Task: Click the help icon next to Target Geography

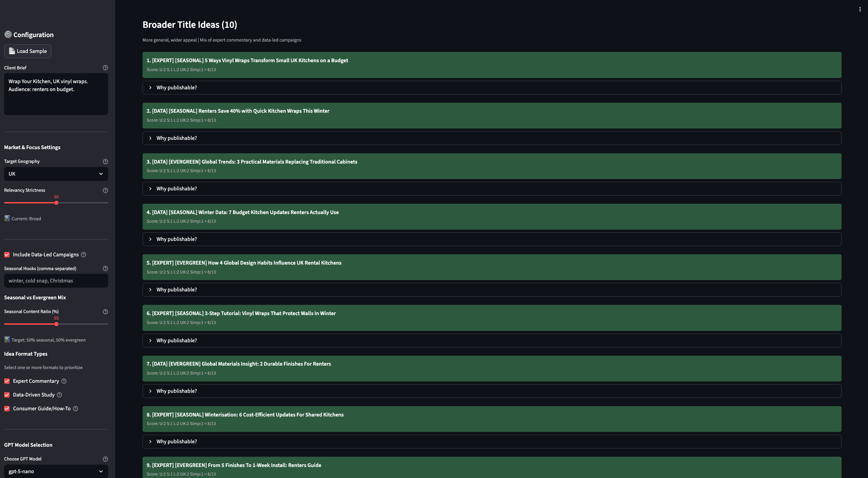Action: click(105, 161)
